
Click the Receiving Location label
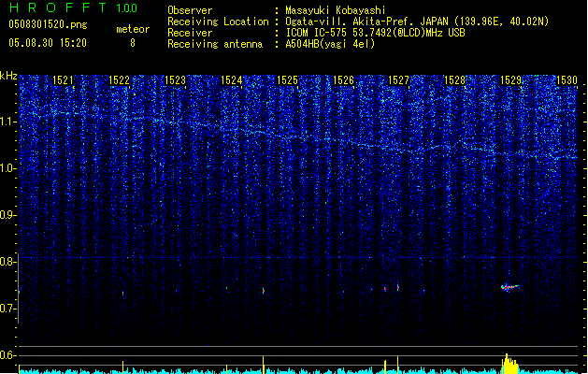[218, 22]
